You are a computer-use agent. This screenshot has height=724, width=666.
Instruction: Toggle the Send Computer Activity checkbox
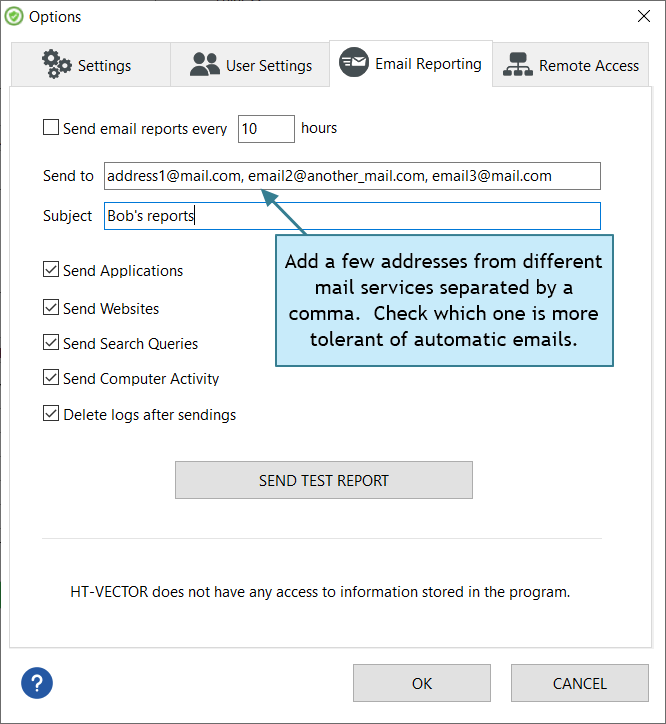51,378
